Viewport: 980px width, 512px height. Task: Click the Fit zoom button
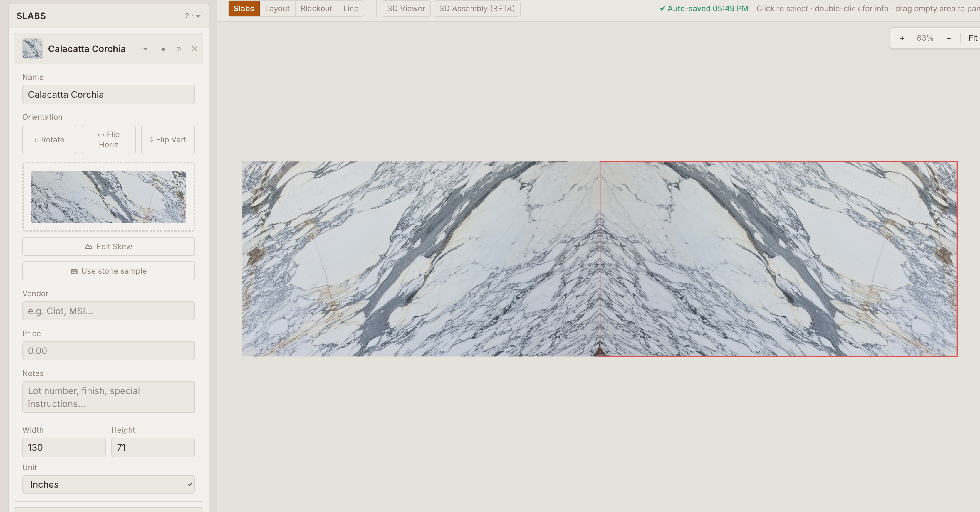973,38
